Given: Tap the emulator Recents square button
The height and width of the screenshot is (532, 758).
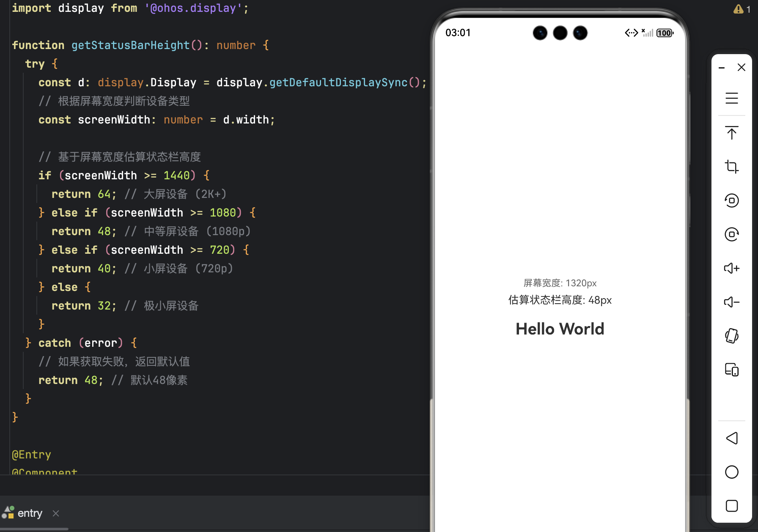Looking at the screenshot, I should point(732,506).
